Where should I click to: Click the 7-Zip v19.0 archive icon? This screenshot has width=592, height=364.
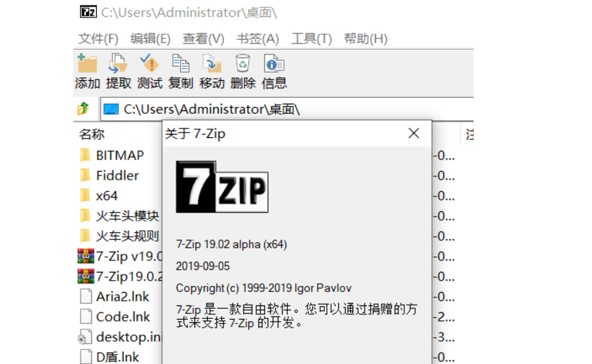pos(85,256)
